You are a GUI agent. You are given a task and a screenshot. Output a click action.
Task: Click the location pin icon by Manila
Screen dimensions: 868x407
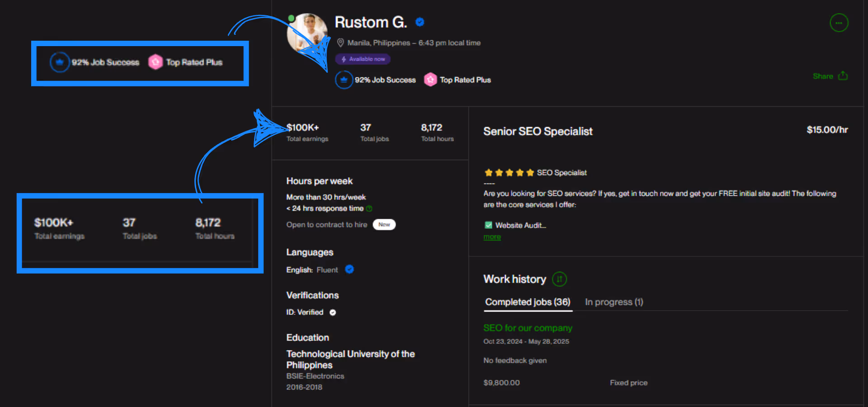coord(340,43)
